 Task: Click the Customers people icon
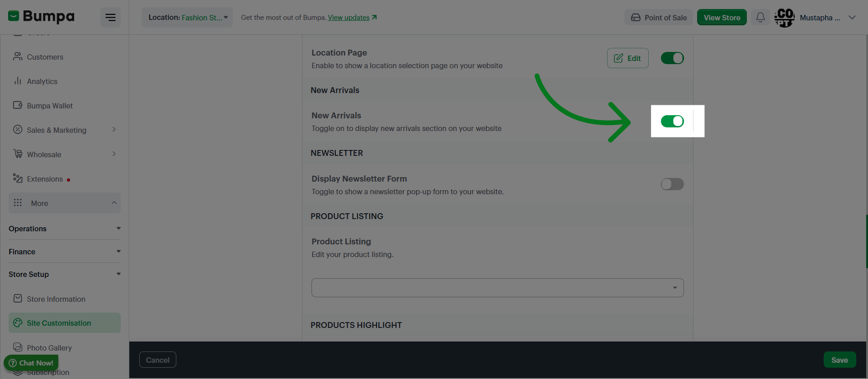(x=18, y=56)
